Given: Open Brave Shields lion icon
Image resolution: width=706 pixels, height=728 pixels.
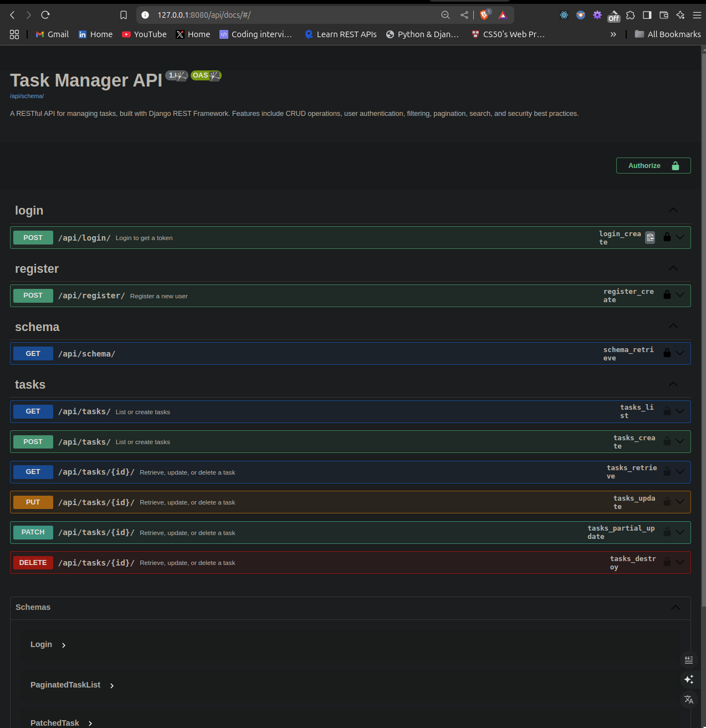Looking at the screenshot, I should pos(484,15).
